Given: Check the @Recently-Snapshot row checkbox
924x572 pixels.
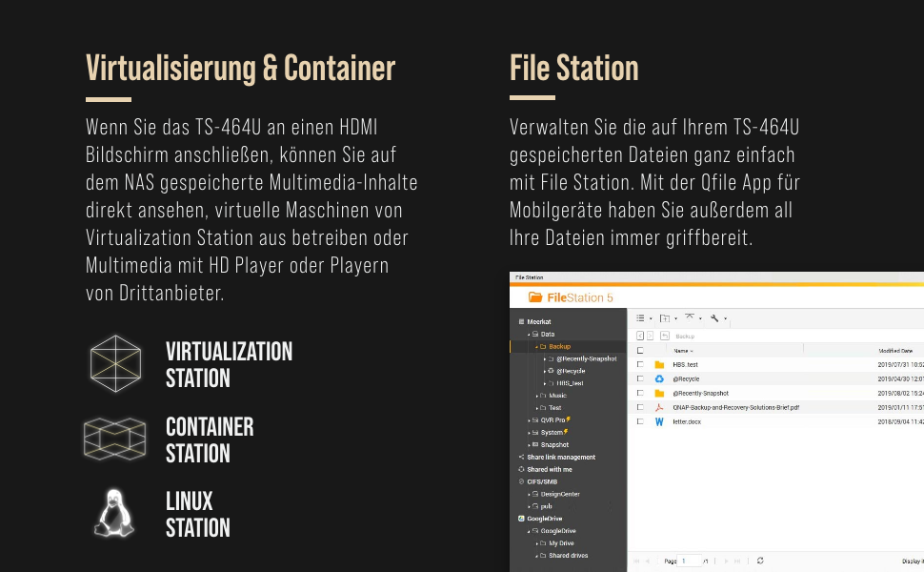Looking at the screenshot, I should pos(640,393).
